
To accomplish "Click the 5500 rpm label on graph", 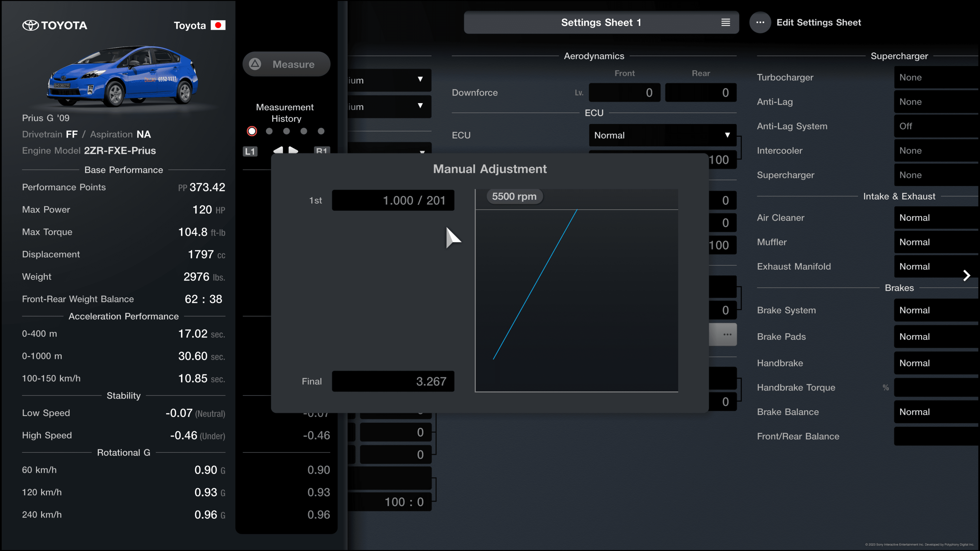I will pos(514,197).
